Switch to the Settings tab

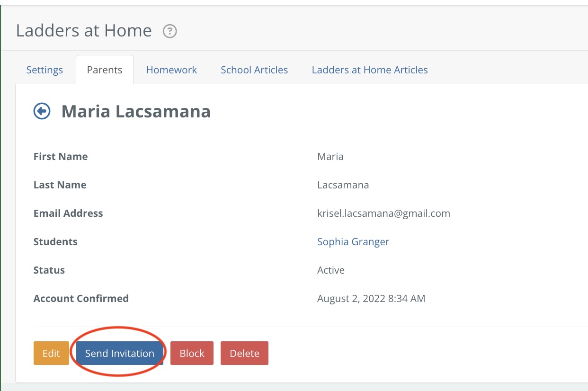[x=45, y=70]
